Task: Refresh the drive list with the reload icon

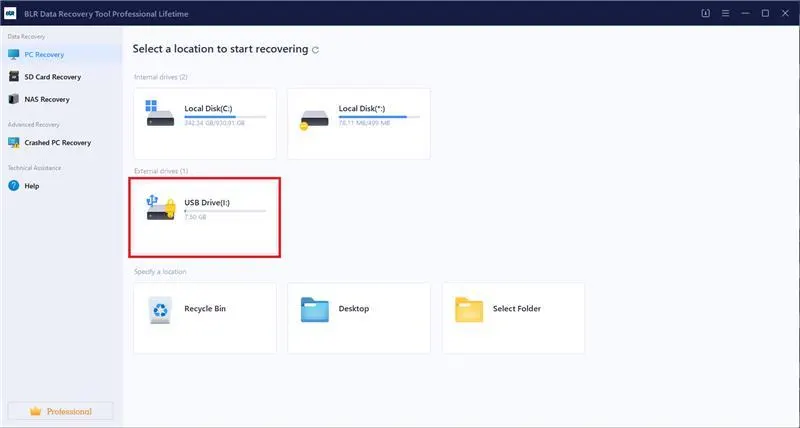Action: point(316,50)
